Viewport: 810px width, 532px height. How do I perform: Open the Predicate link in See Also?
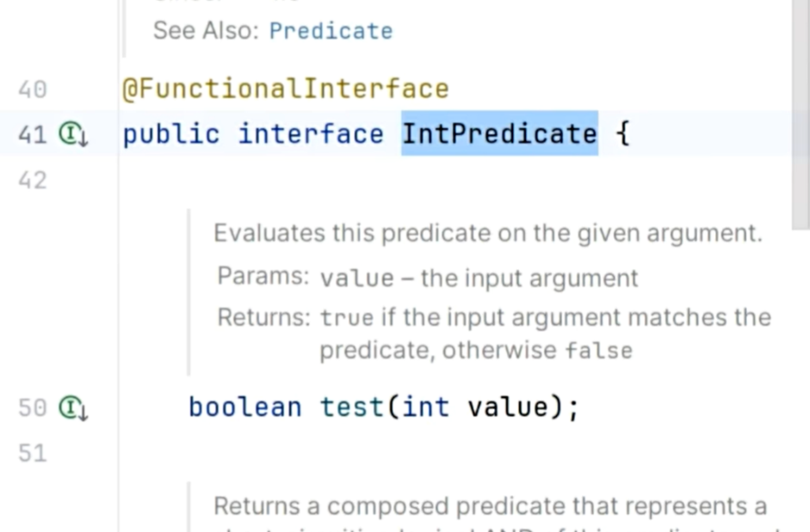[x=331, y=31]
